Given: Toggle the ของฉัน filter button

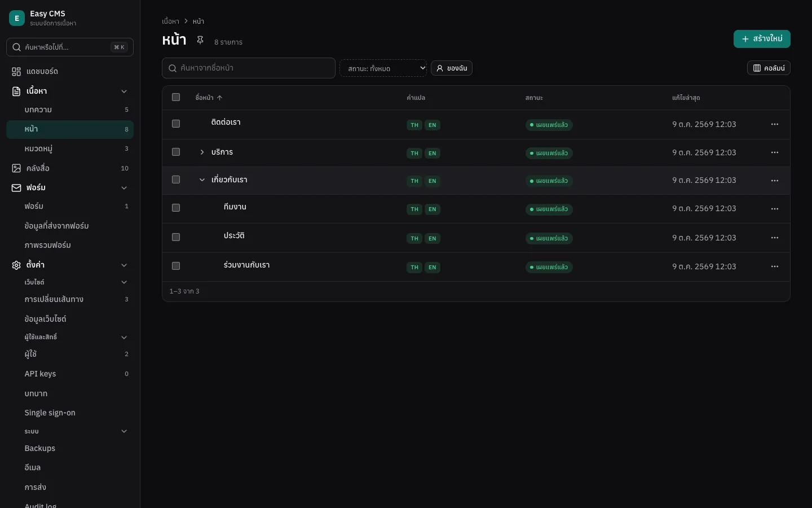Looking at the screenshot, I should click(452, 68).
